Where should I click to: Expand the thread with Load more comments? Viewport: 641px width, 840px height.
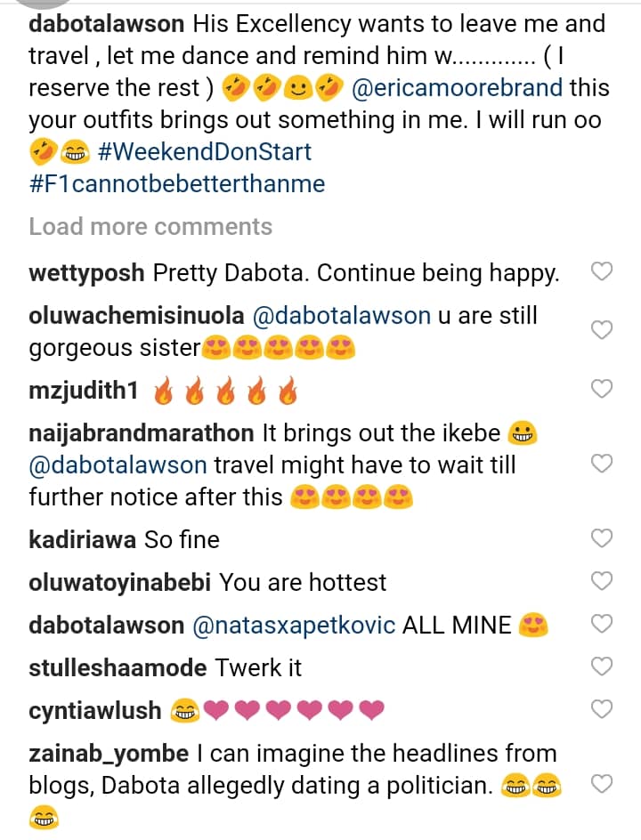150,226
